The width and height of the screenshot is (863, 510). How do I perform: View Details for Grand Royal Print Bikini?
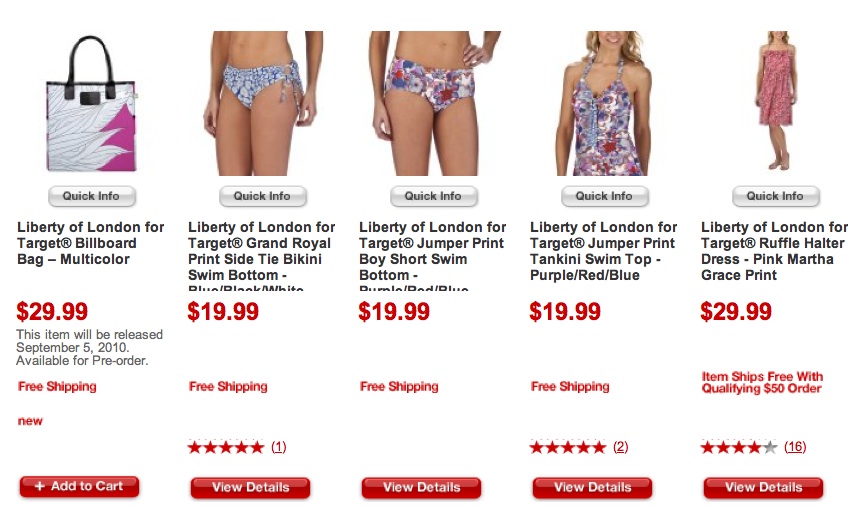[250, 487]
